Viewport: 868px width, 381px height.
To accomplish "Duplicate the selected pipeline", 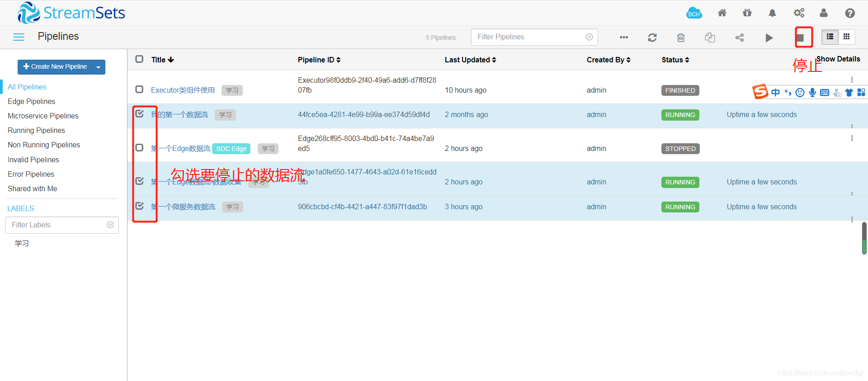I will pos(710,38).
